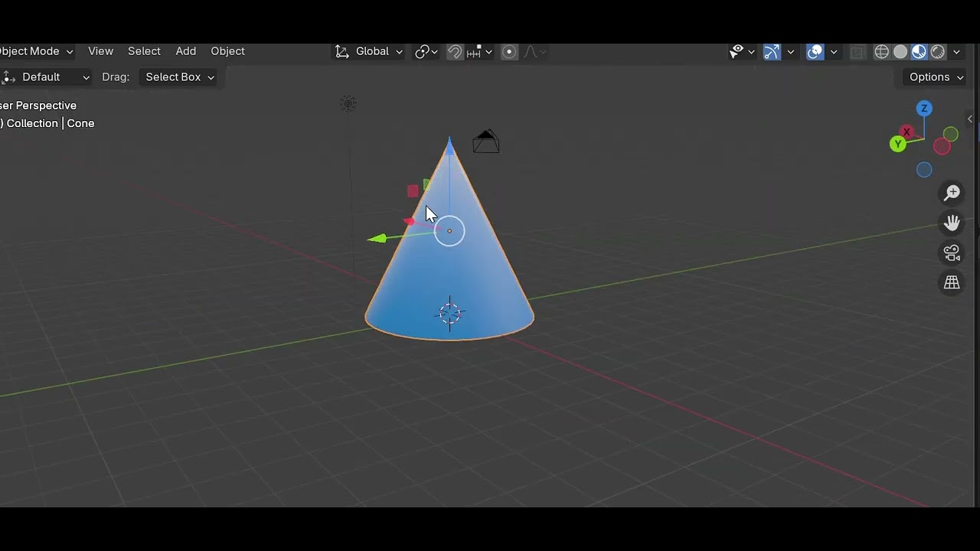
Task: Open the proportional editing falloff dropdown
Action: point(534,51)
